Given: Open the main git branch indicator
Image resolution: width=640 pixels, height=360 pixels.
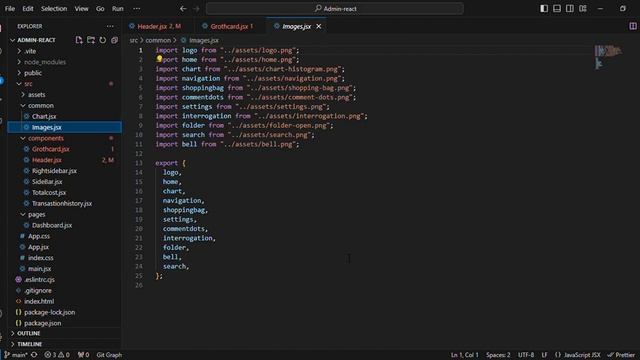Looking at the screenshot, I should tap(16, 355).
